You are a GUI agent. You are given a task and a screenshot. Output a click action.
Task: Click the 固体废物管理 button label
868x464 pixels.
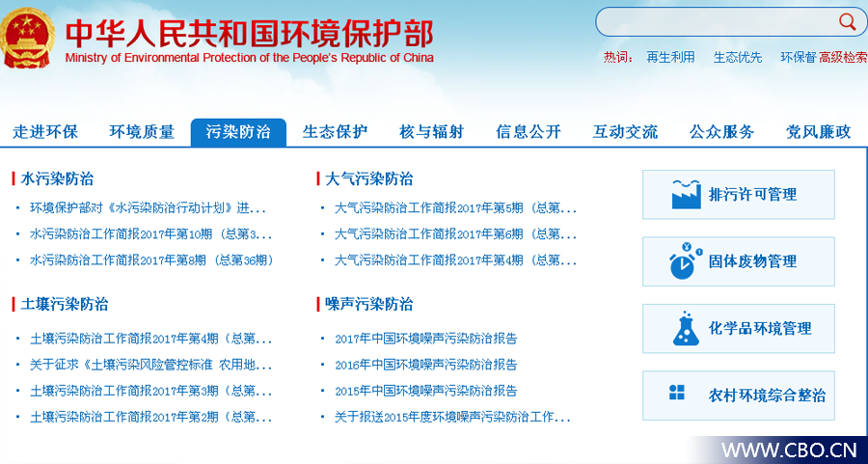click(753, 261)
